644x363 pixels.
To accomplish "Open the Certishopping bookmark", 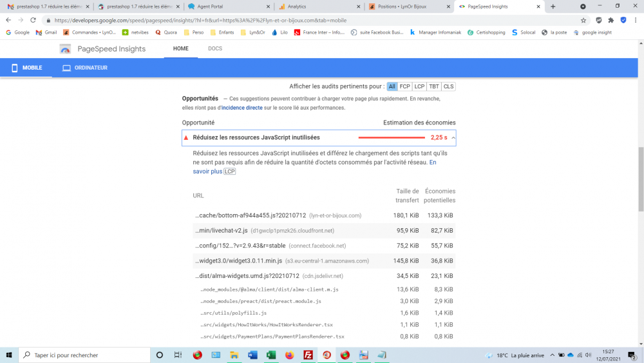I will click(x=486, y=32).
